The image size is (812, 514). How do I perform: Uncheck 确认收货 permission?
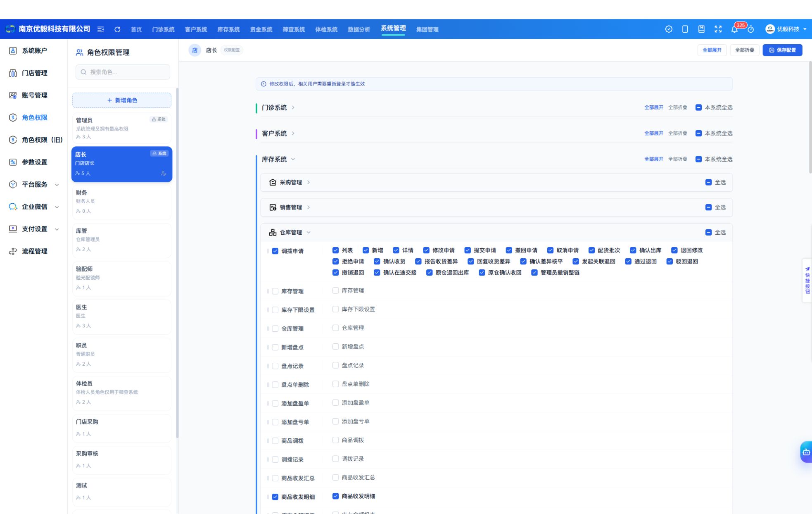(x=377, y=261)
